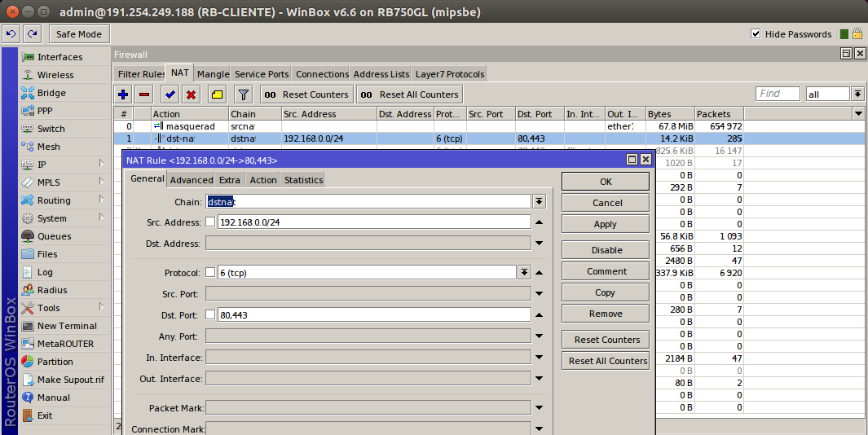868x435 pixels.
Task: Click the Find search field
Action: coord(778,94)
